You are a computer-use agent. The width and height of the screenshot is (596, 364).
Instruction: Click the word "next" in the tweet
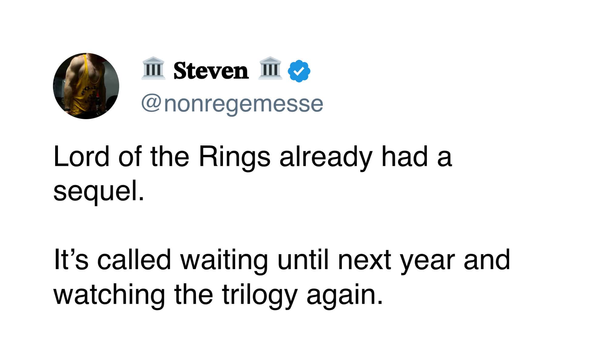pyautogui.click(x=364, y=260)
